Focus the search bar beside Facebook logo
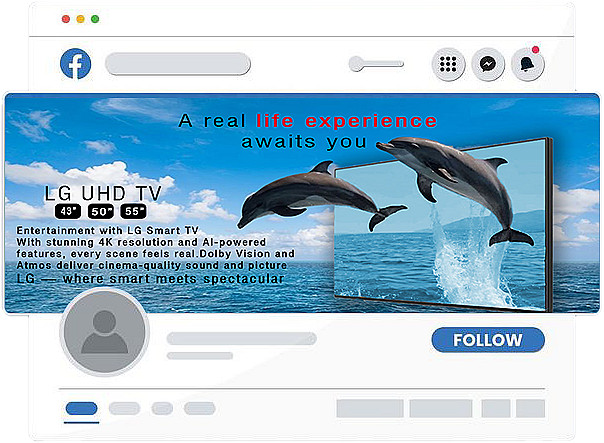 pyautogui.click(x=178, y=64)
